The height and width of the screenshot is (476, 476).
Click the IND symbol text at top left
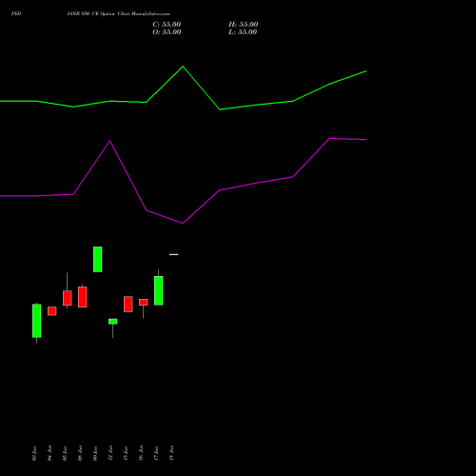pyautogui.click(x=16, y=14)
